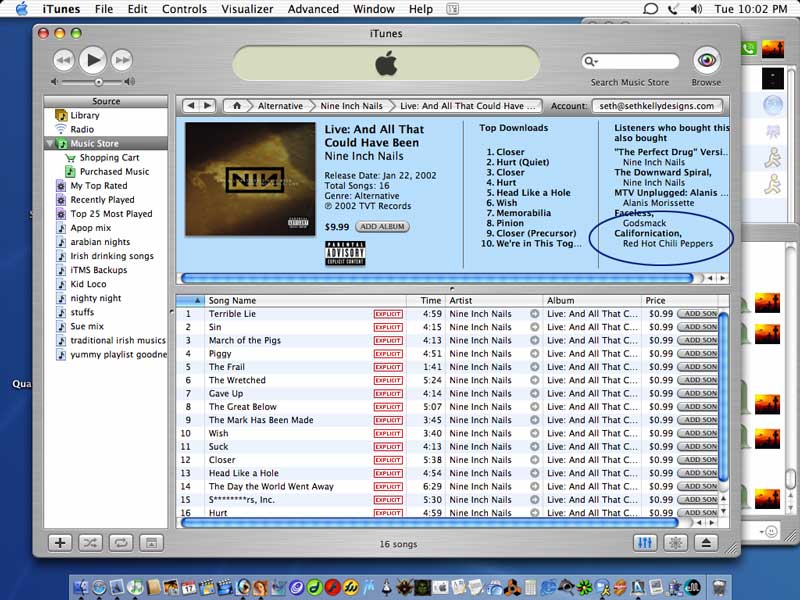Click the Trash icon in the Dock
Screen dimensions: 800x600
[x=719, y=587]
